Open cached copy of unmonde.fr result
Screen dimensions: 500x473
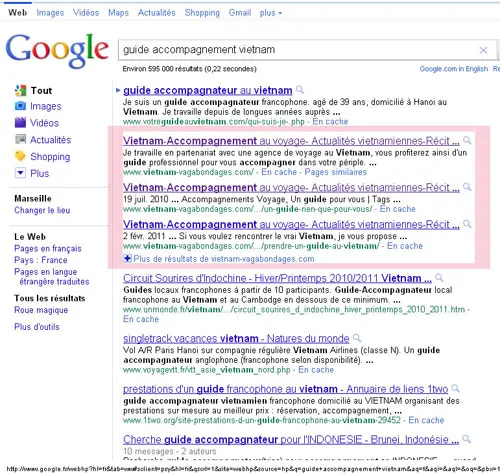[141, 319]
